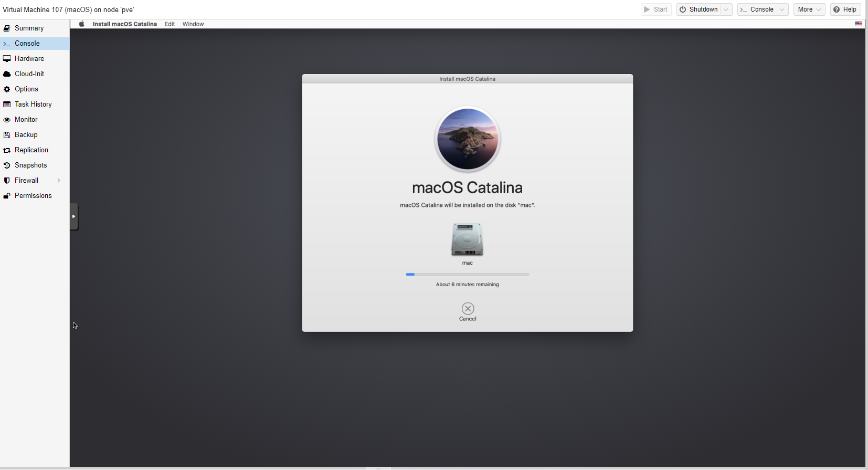
Task: Open Cloud-Init configuration
Action: 29,74
